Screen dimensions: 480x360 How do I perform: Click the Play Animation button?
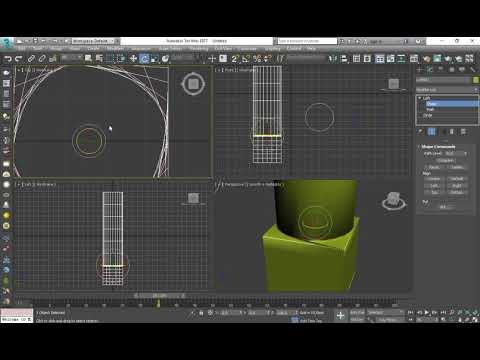(x=427, y=313)
